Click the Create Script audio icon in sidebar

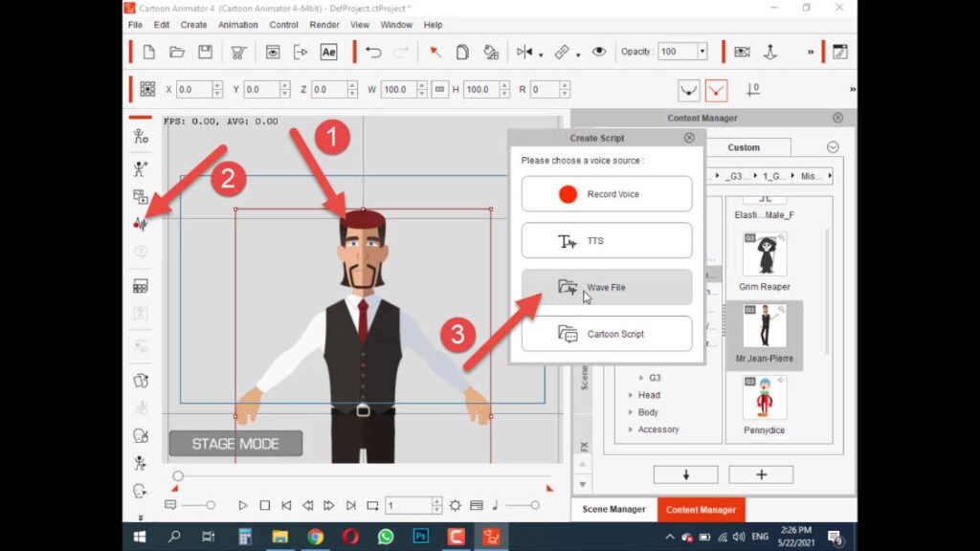(x=140, y=224)
